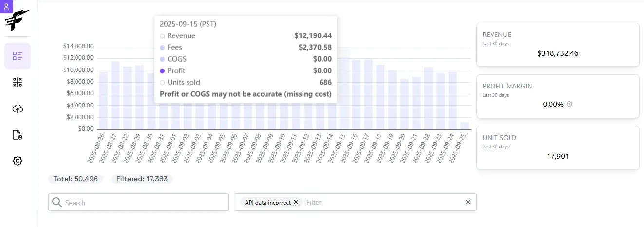The width and height of the screenshot is (644, 227).
Task: Click the Fees legend marker in tooltip
Action: coord(162,48)
